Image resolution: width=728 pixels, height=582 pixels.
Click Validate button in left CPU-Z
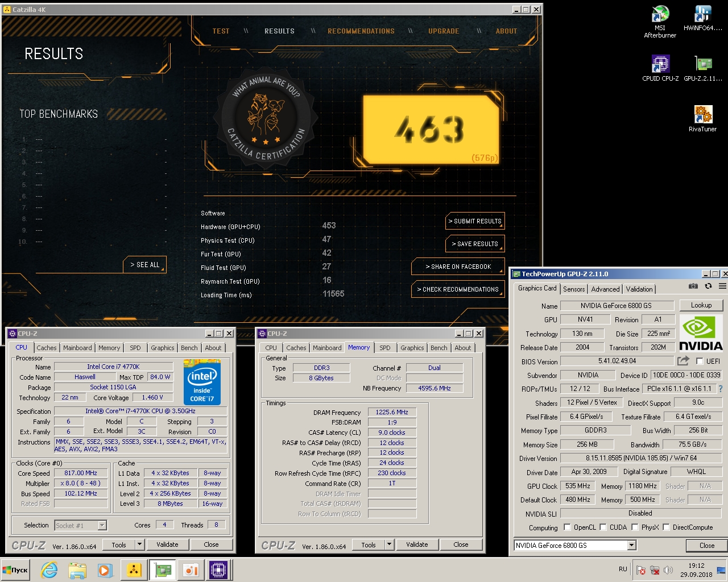167,544
